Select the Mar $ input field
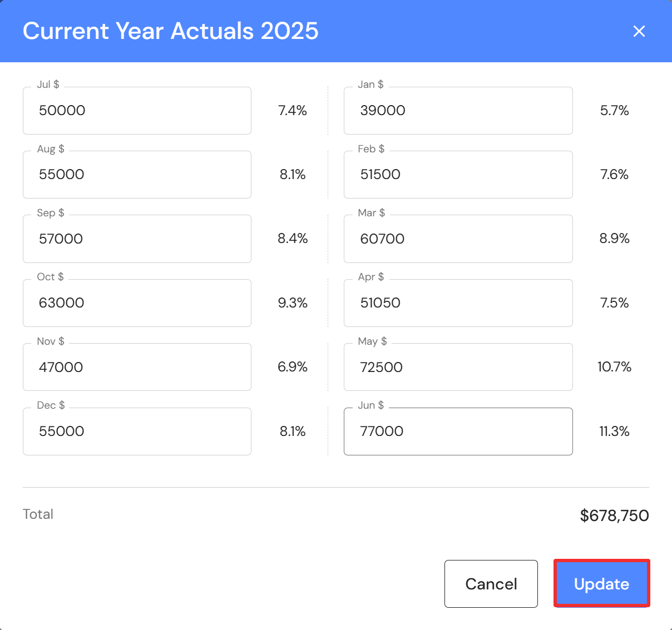This screenshot has width=672, height=630. click(x=458, y=239)
